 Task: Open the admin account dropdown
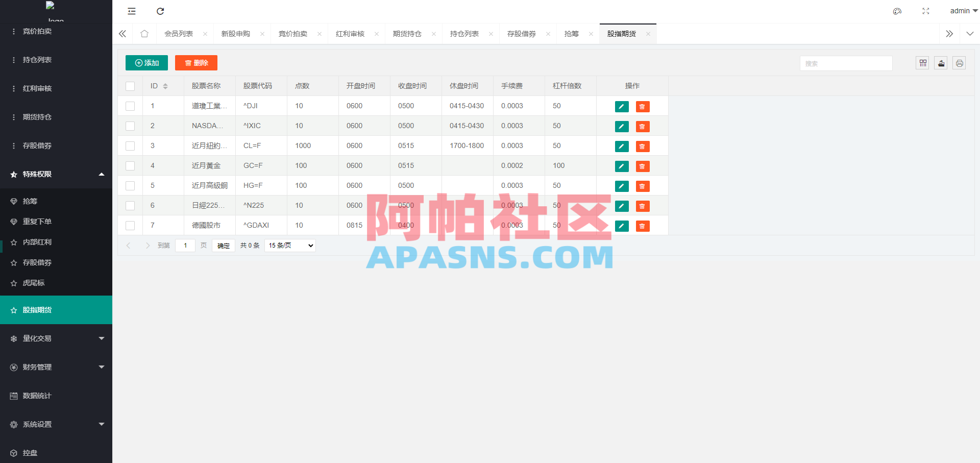(x=962, y=11)
